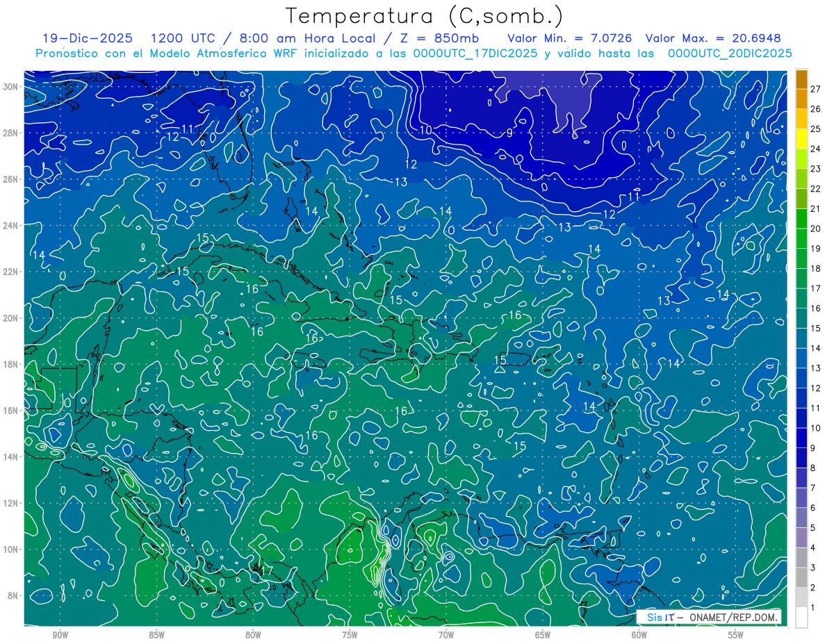Screen dimensions: 834x644
Task: Click the 0000UTC_20DIC2025 valid-until text
Action: pos(730,53)
